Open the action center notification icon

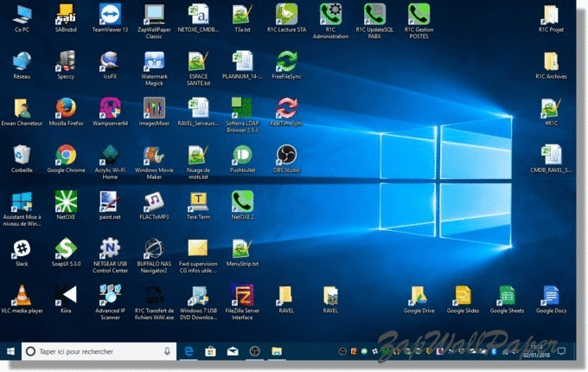coord(561,351)
